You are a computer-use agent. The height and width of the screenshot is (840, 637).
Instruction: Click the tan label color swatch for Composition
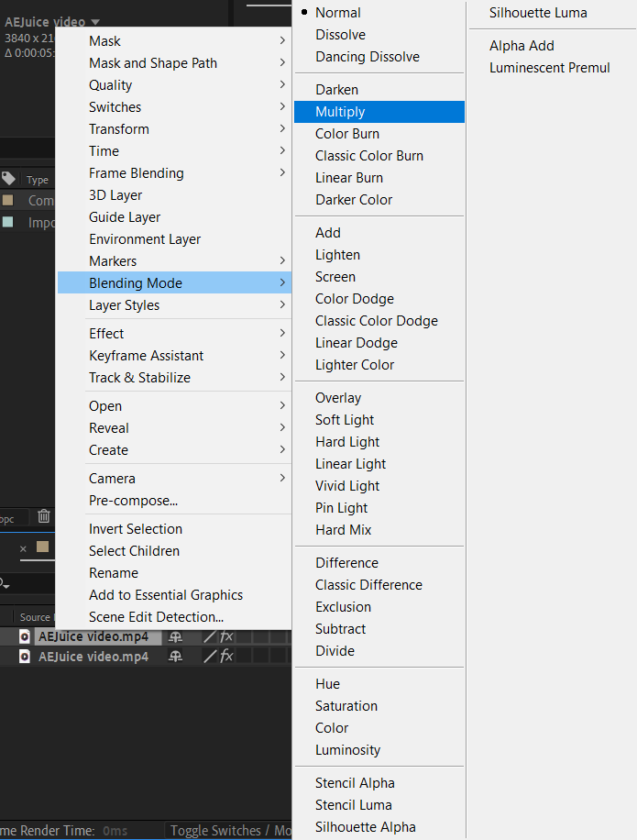pos(8,200)
